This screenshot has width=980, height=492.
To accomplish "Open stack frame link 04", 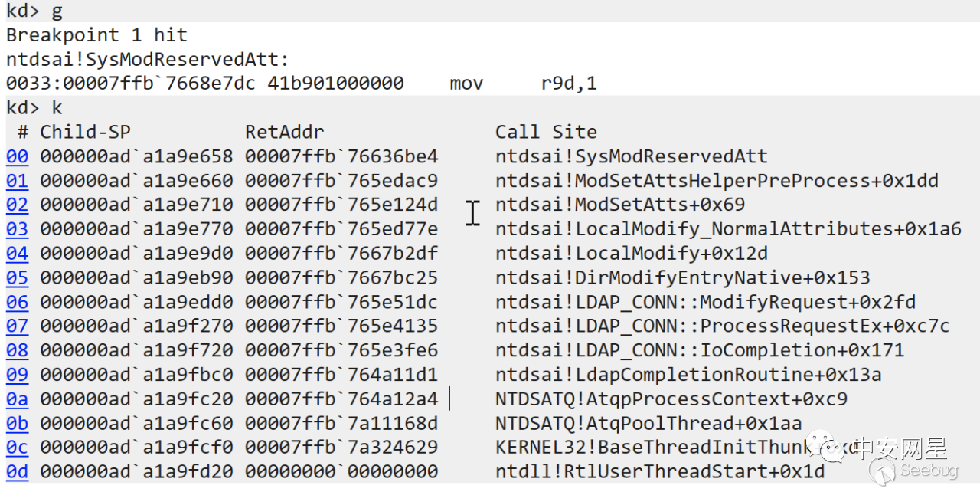I will click(x=17, y=254).
